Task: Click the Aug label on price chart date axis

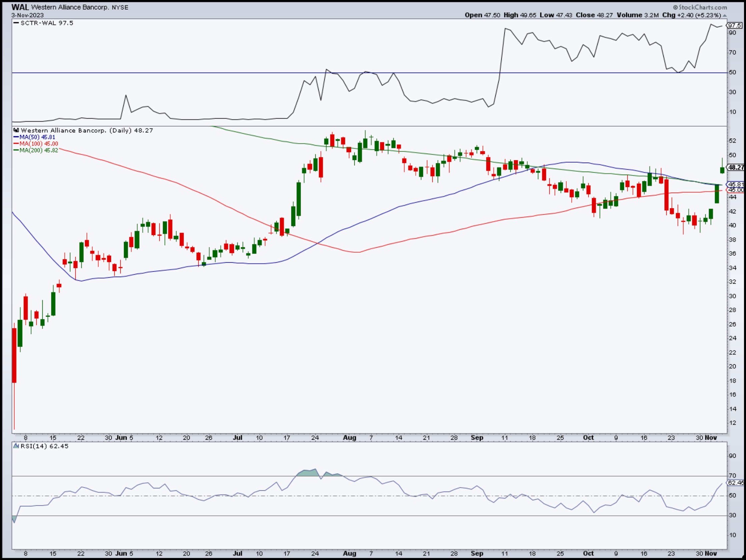Action: pos(349,438)
